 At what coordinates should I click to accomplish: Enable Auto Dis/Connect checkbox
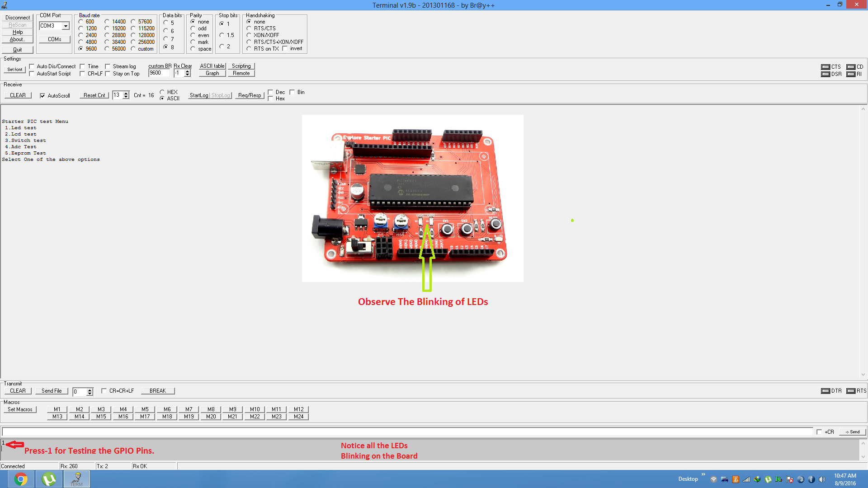point(32,66)
